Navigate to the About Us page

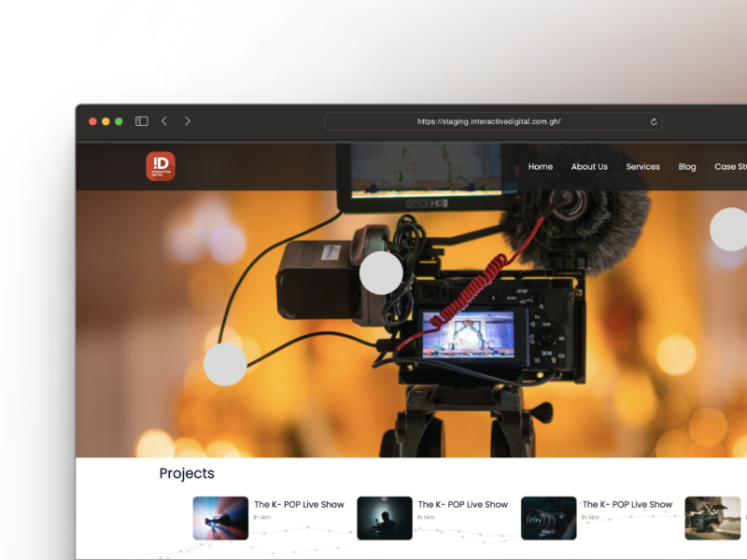(589, 167)
